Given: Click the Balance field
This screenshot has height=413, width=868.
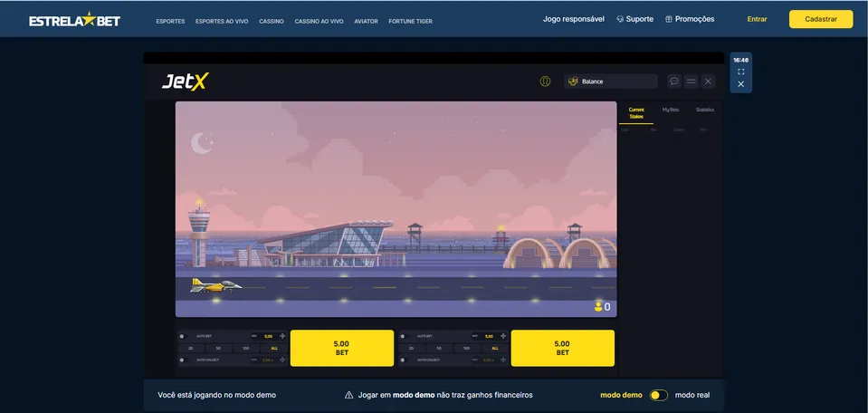Looking at the screenshot, I should tap(611, 82).
